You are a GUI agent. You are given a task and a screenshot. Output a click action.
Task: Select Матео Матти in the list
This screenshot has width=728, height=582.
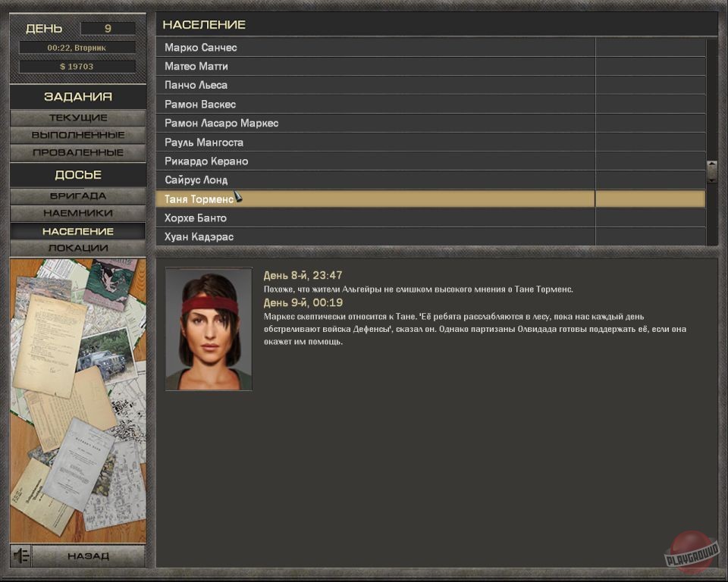click(x=431, y=67)
